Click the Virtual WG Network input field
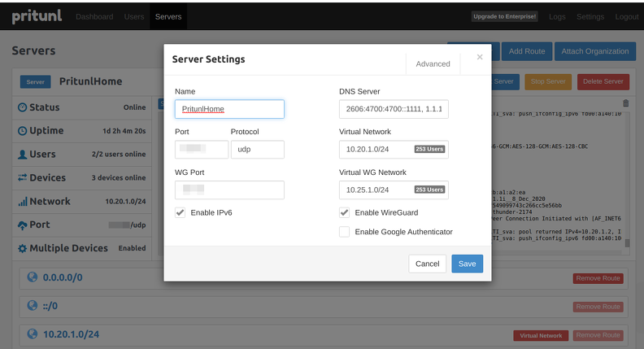This screenshot has height=349, width=644. [x=394, y=190]
